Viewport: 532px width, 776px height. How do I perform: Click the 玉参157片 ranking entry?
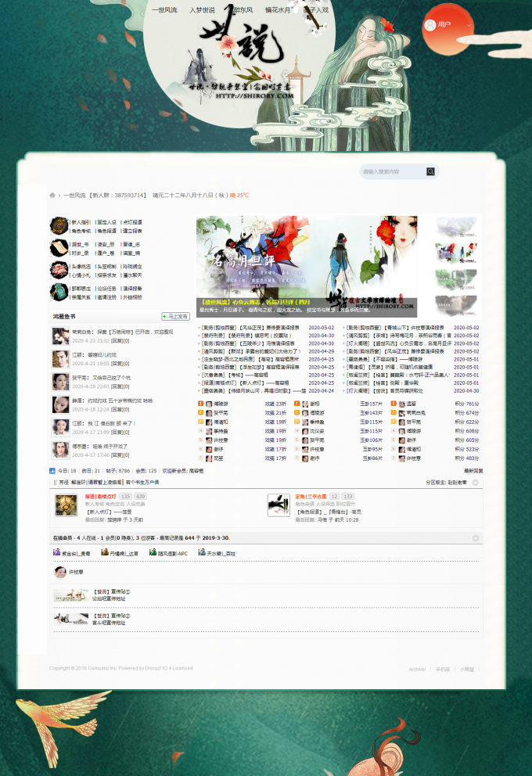pyautogui.click(x=339, y=404)
